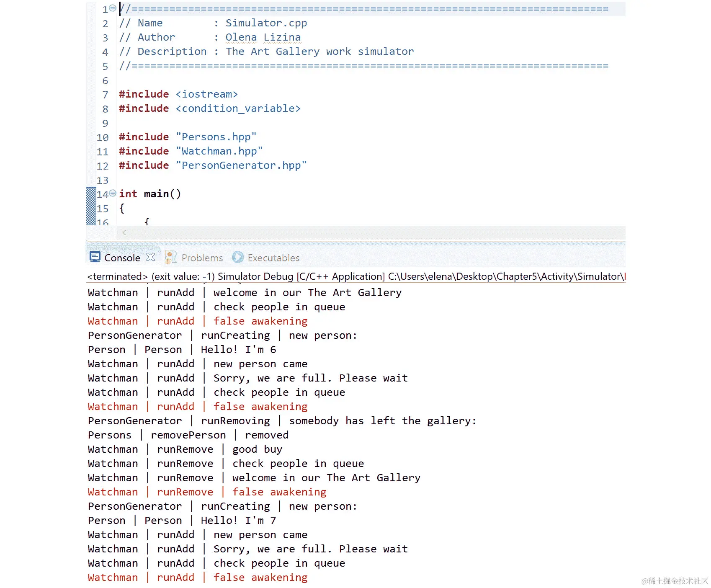Click the underlined author name 'Lizina'
The image size is (711, 588).
tap(282, 37)
